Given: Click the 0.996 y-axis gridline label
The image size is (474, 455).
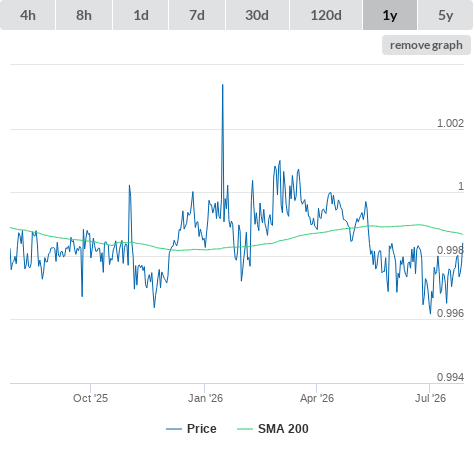Looking at the screenshot, I should (450, 313).
